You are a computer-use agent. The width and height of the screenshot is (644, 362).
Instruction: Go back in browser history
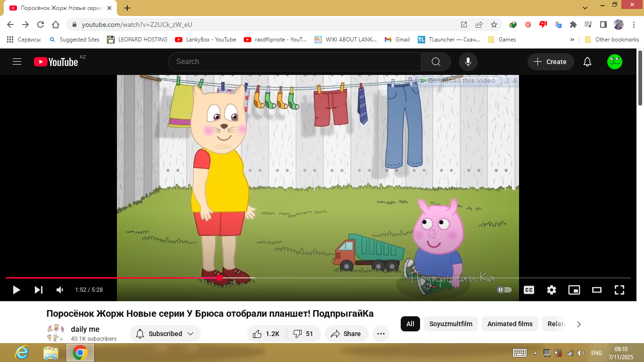pos(10,25)
